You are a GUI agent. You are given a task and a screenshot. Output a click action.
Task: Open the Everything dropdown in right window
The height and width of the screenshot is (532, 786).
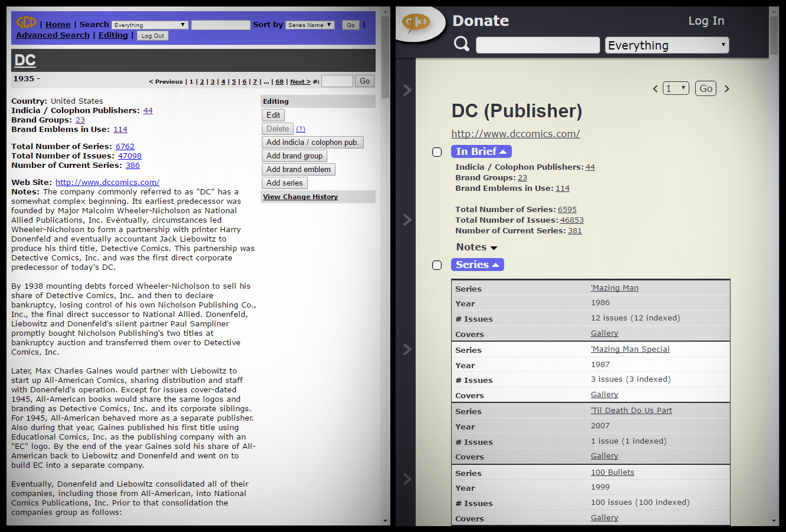pos(667,45)
